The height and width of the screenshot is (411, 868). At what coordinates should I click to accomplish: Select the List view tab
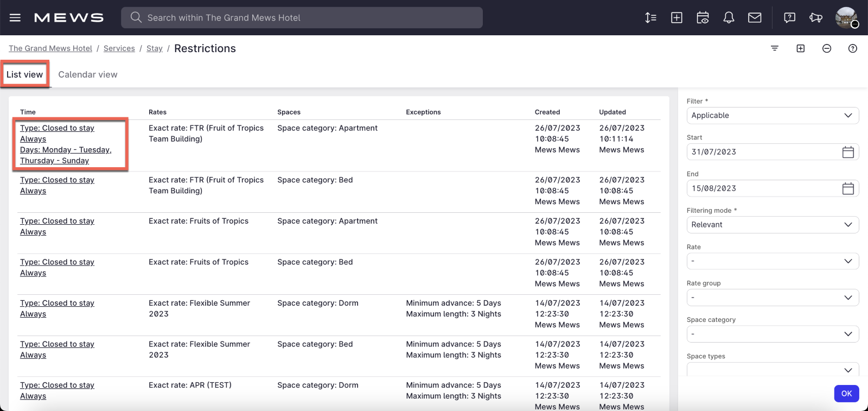25,74
